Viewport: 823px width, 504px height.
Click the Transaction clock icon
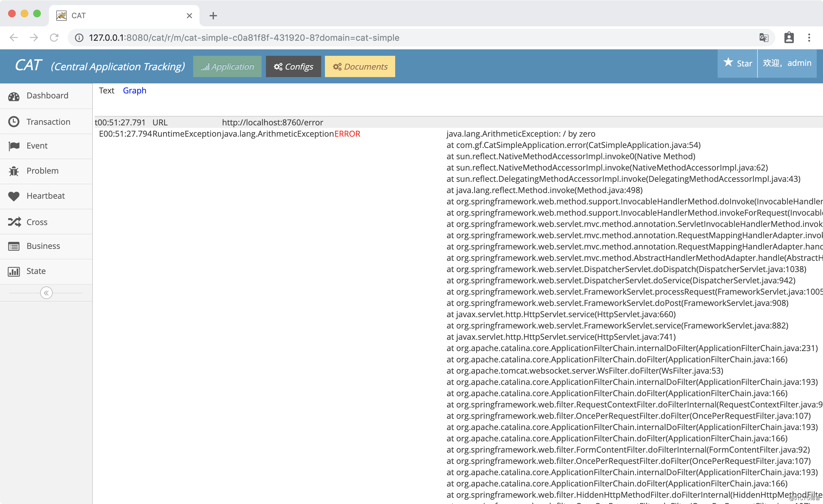click(x=14, y=122)
